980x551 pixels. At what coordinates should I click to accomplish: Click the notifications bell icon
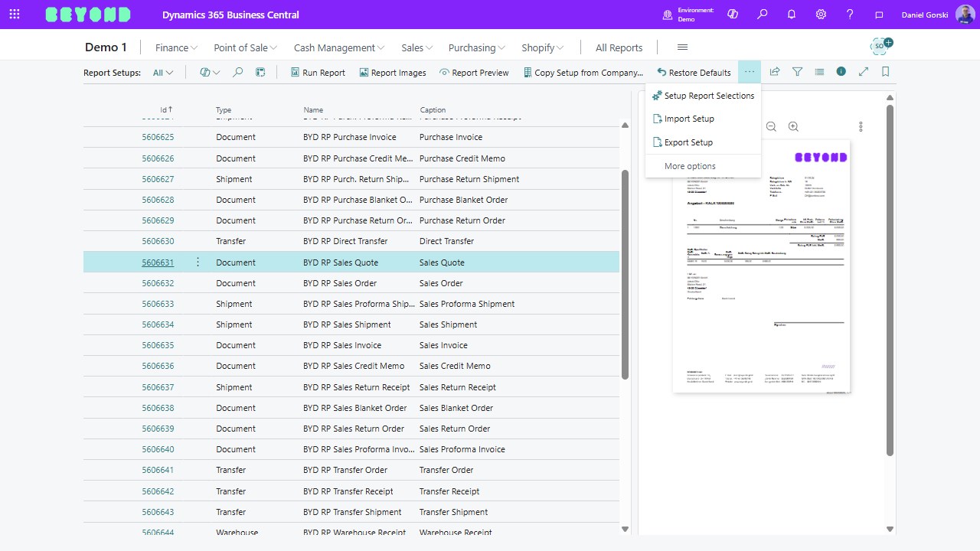click(x=792, y=14)
